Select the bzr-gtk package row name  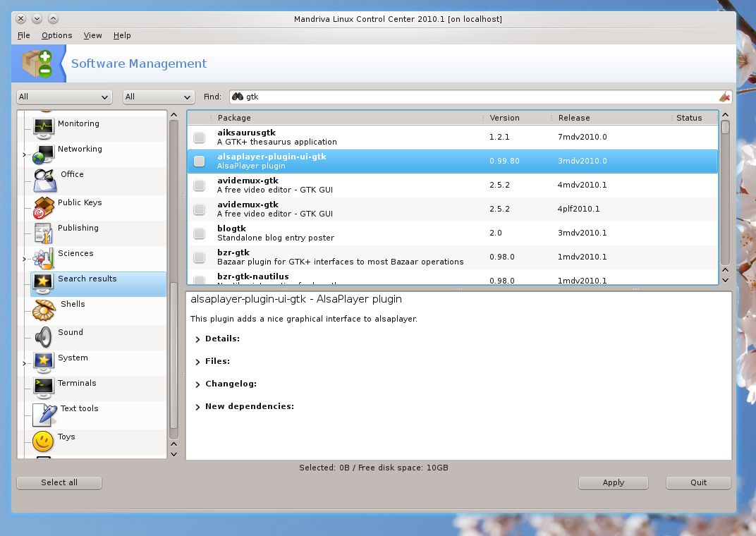pos(233,252)
